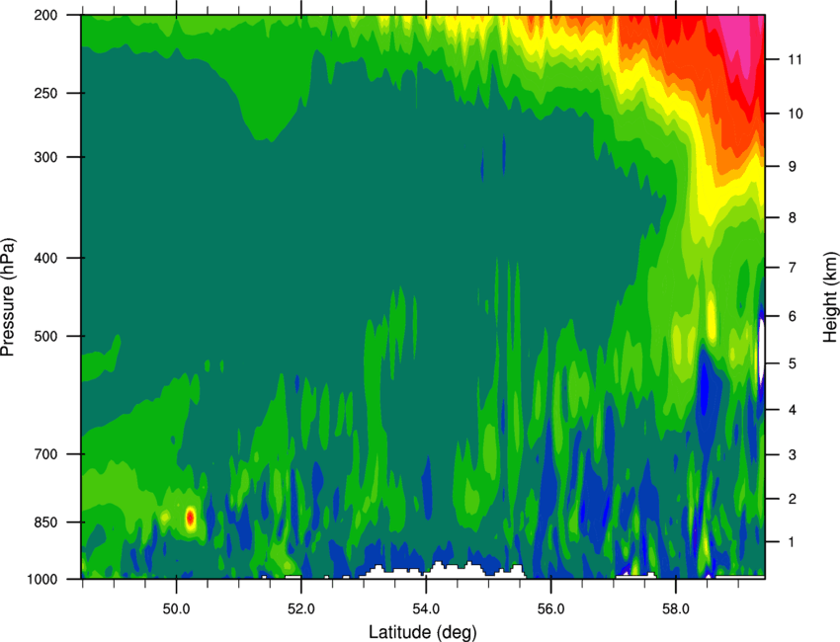Click the 11 km height label
840x642 pixels.
pyautogui.click(x=795, y=59)
